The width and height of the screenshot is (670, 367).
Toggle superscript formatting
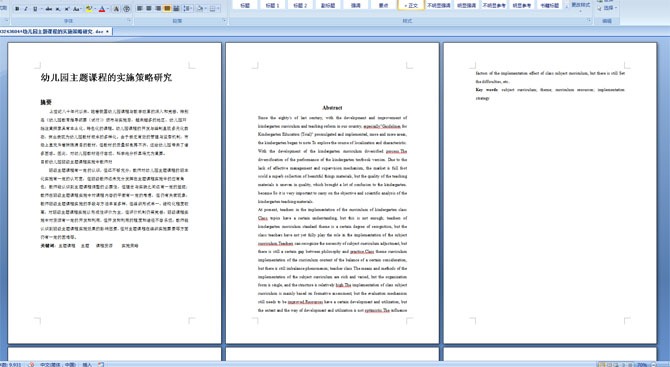click(67, 9)
